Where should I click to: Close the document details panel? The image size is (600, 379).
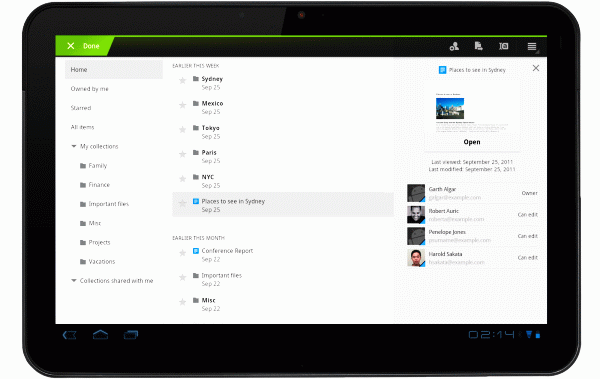pos(536,68)
